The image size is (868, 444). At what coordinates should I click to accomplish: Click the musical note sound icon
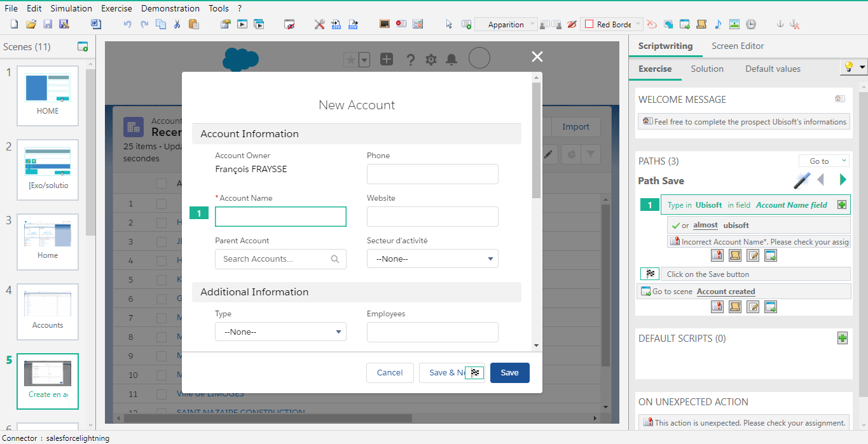pyautogui.click(x=717, y=24)
